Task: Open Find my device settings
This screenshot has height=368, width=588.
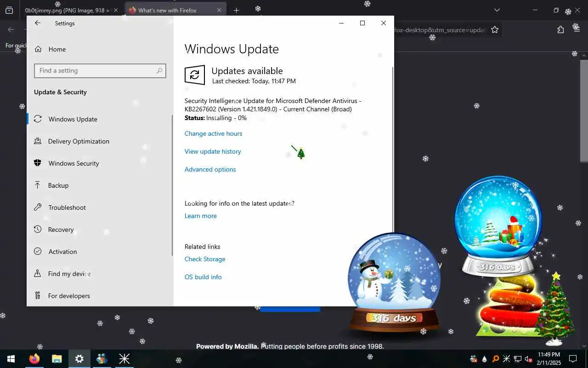Action: pos(100,274)
